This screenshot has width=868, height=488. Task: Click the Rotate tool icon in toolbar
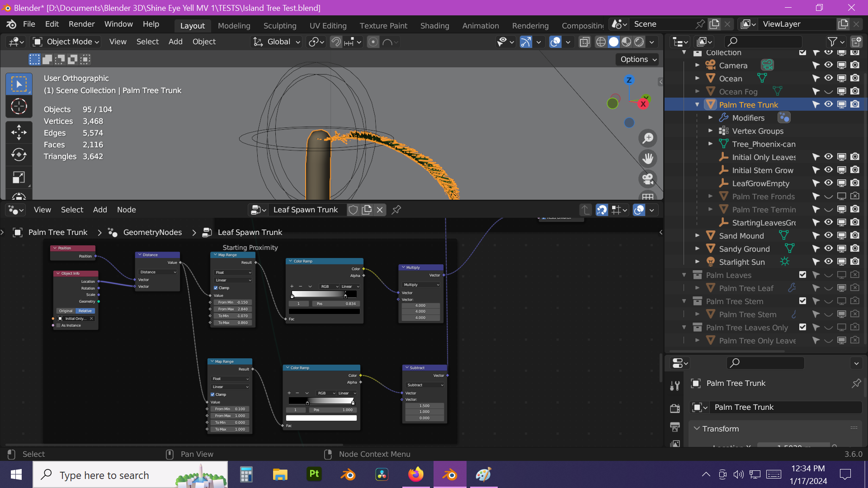[19, 155]
